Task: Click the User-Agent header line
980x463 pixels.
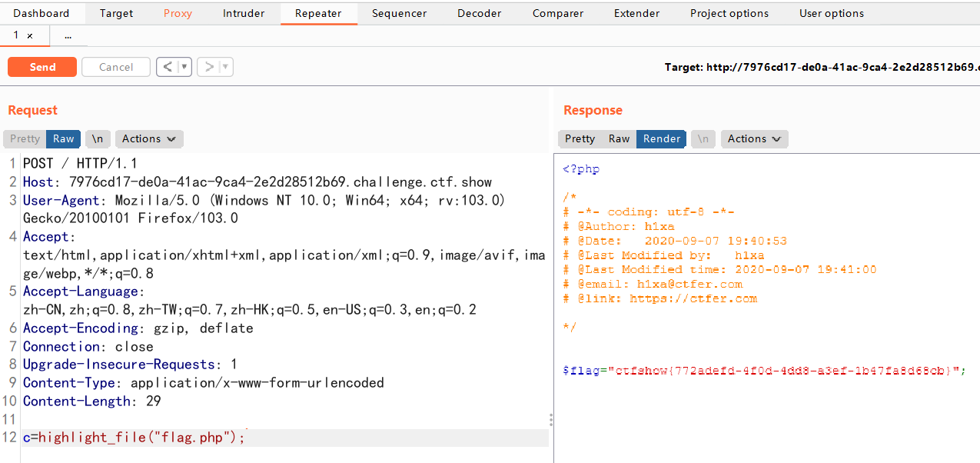Action: pyautogui.click(x=264, y=208)
